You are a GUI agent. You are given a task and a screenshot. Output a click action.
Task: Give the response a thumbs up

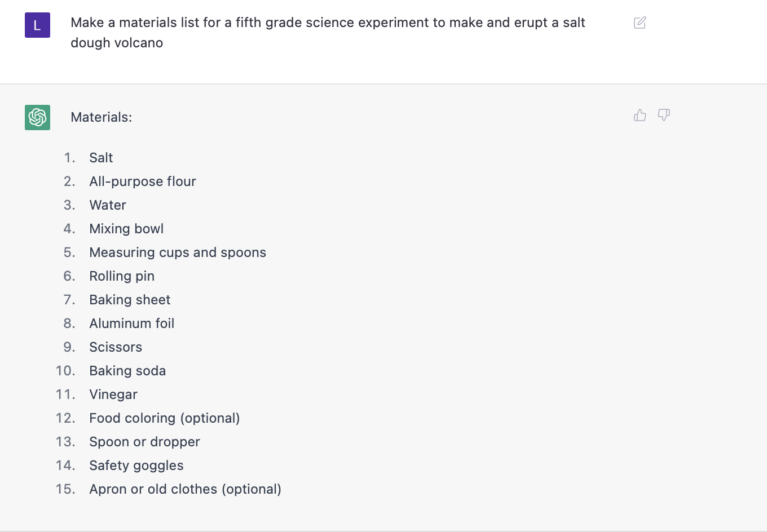(640, 116)
